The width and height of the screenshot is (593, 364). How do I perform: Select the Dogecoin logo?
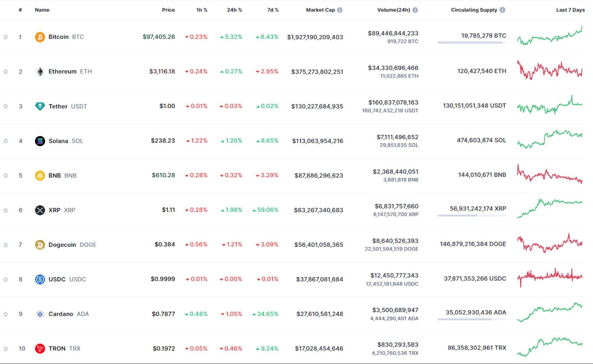point(39,245)
